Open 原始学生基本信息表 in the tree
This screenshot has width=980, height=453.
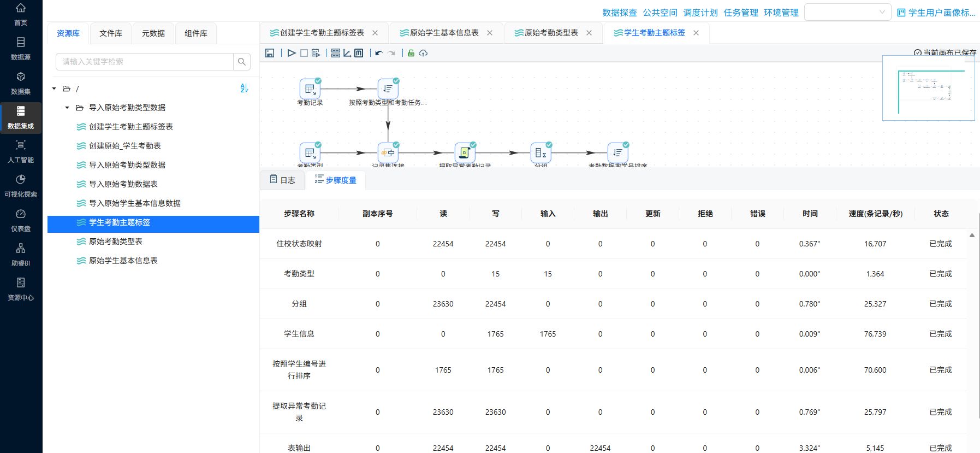tap(123, 261)
